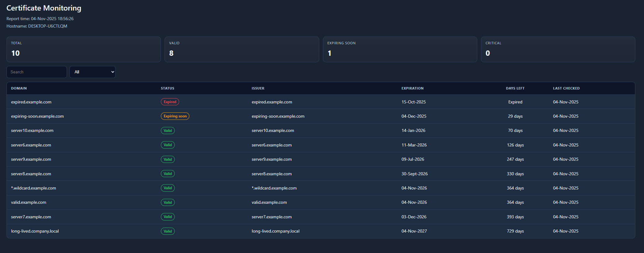Click the 04-Dec-2025 expiration date
The width and height of the screenshot is (644, 253).
pos(414,116)
